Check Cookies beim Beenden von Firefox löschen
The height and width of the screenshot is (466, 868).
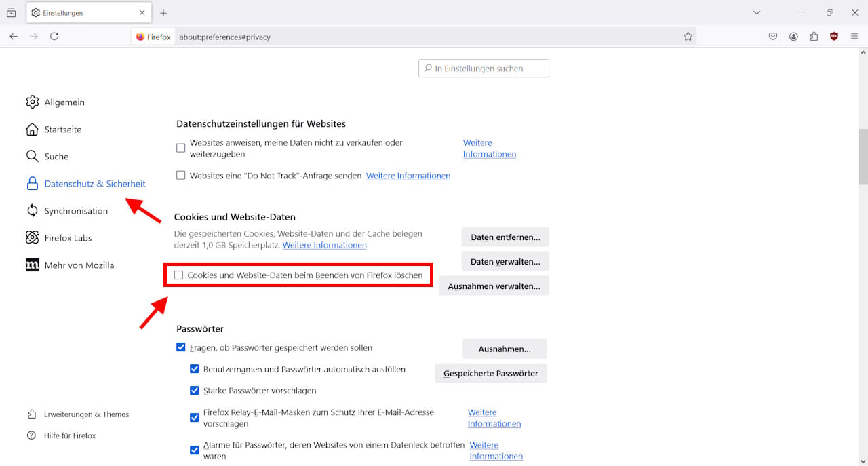pos(178,275)
